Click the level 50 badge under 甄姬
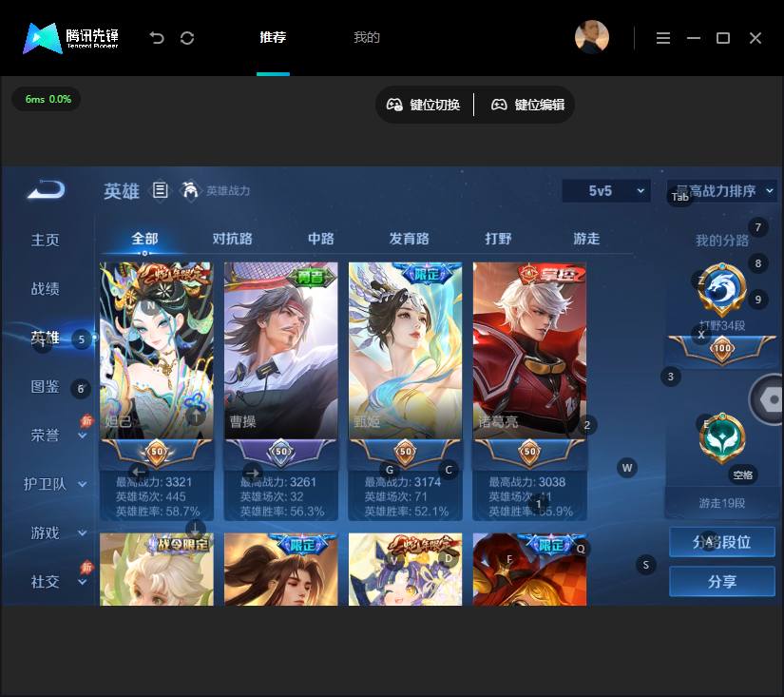The height and width of the screenshot is (697, 784). coord(406,452)
